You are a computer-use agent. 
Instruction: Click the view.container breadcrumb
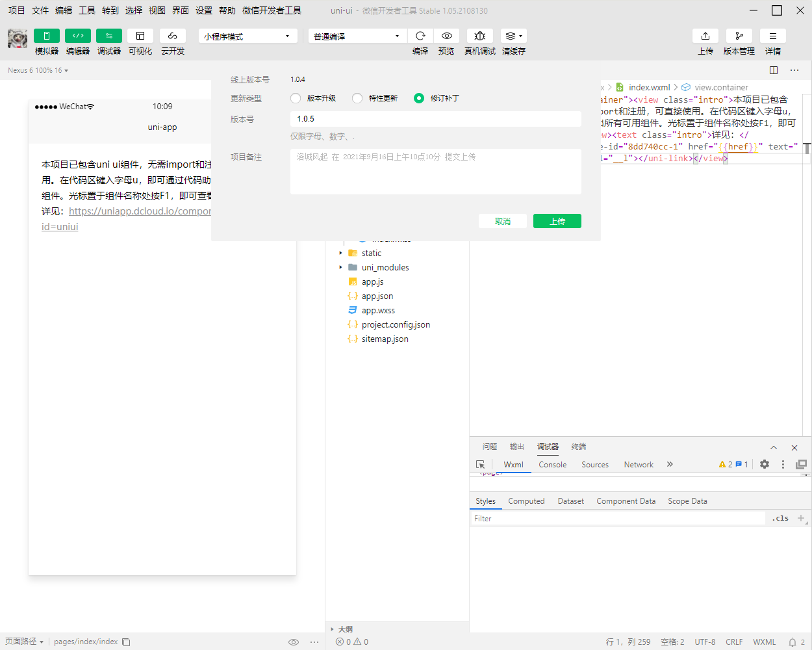[x=715, y=87]
